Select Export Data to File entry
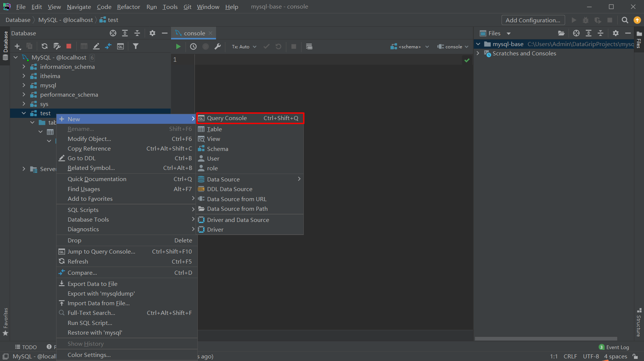 point(127,284)
